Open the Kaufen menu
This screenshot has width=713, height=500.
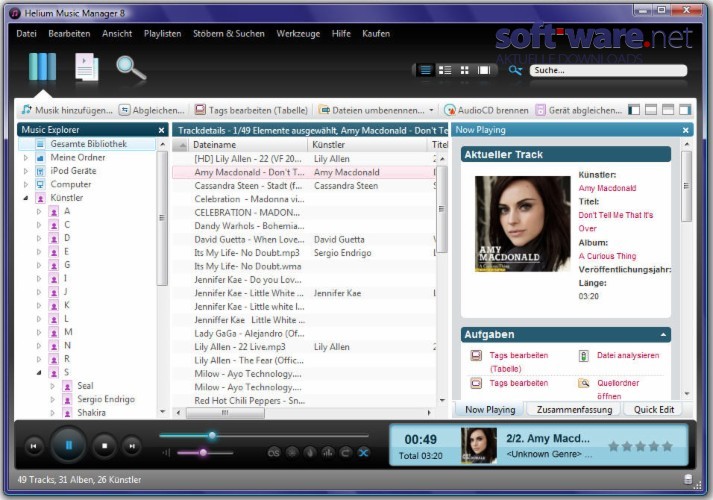click(x=376, y=34)
